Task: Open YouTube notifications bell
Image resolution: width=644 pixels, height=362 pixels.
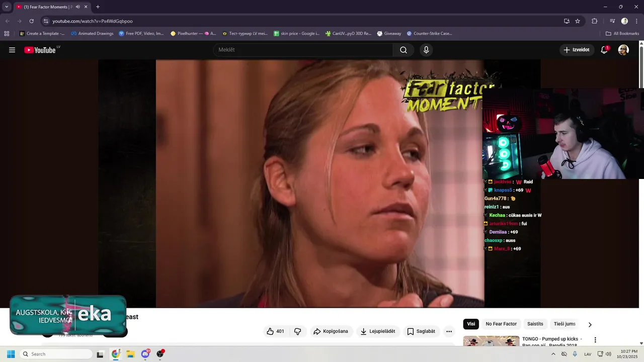Action: pyautogui.click(x=604, y=50)
